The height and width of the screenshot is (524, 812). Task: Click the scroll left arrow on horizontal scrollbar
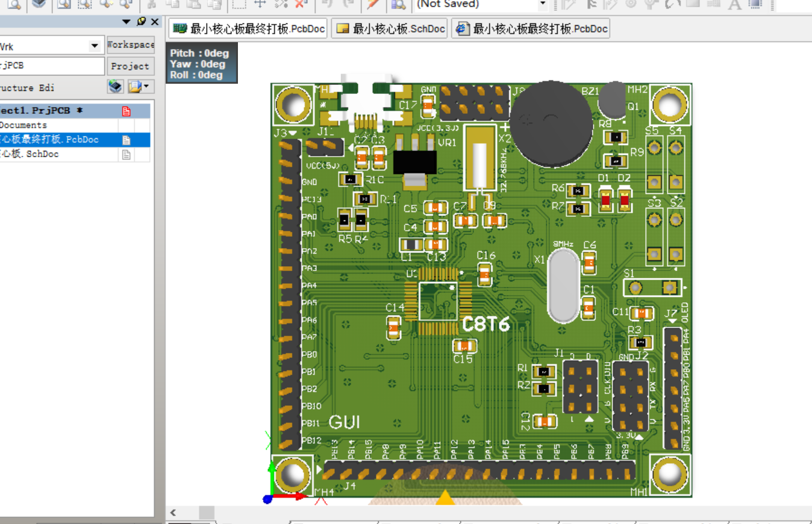tap(173, 513)
